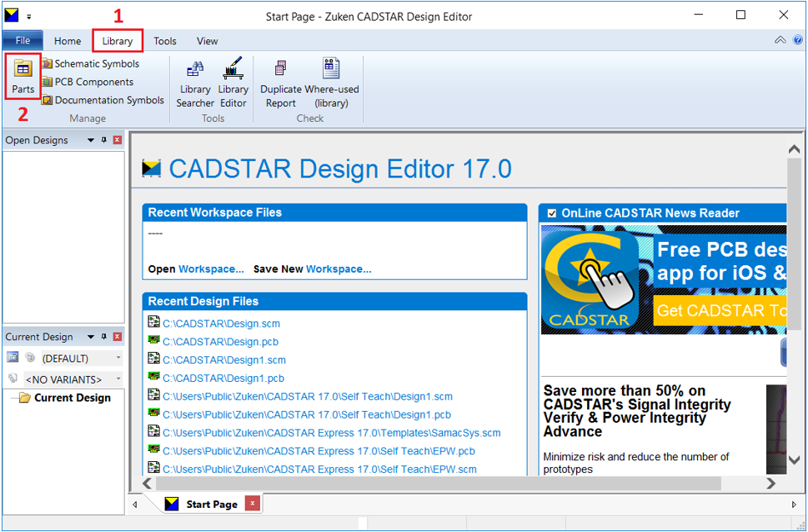Switch to the Tools ribbon tab
This screenshot has width=808, height=532.
[x=165, y=41]
